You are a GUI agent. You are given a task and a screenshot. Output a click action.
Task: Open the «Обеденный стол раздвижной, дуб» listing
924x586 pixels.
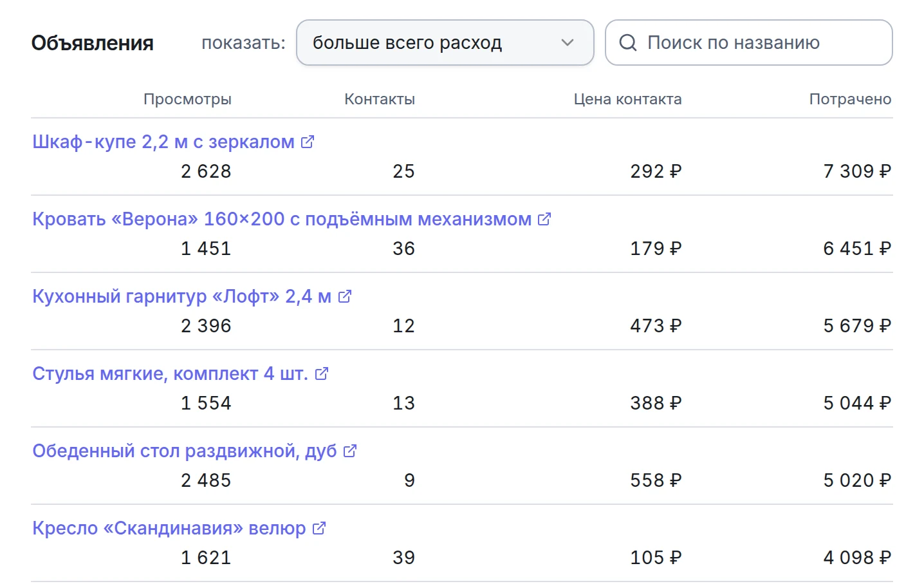(x=184, y=451)
